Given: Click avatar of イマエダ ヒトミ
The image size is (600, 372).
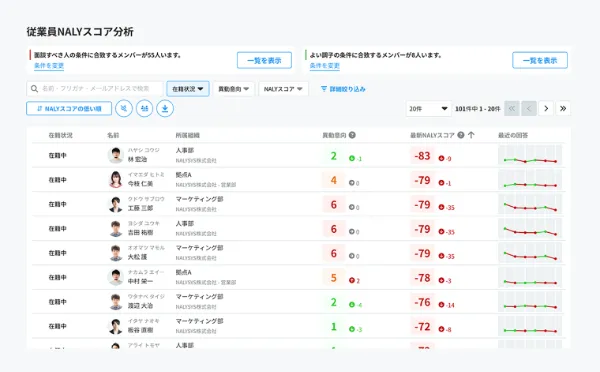Looking at the screenshot, I should point(116,180).
